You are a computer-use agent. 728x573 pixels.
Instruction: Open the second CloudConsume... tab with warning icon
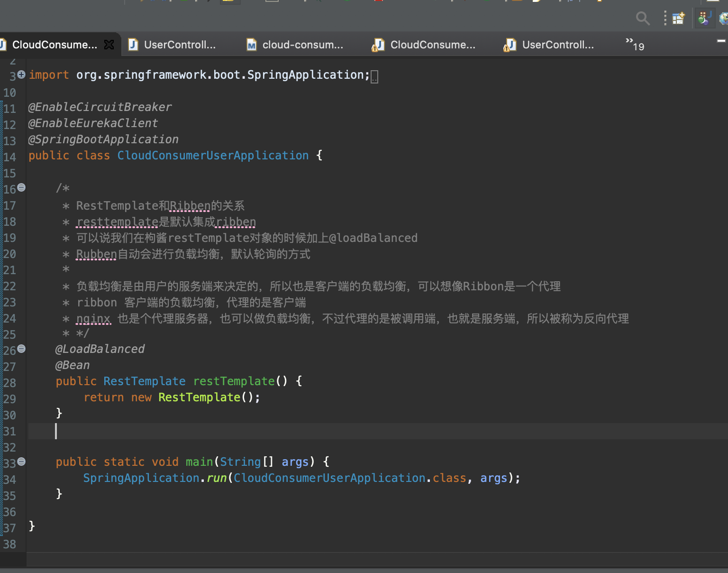tap(433, 45)
